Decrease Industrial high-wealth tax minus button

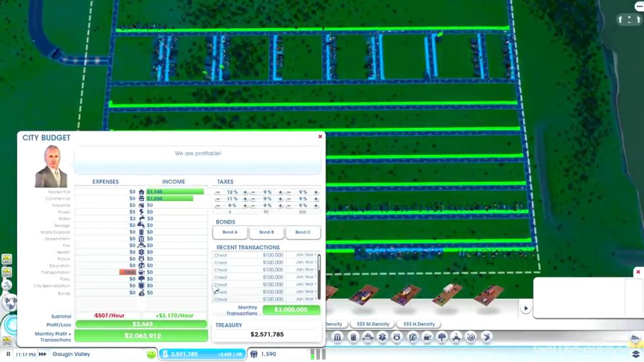coord(288,206)
